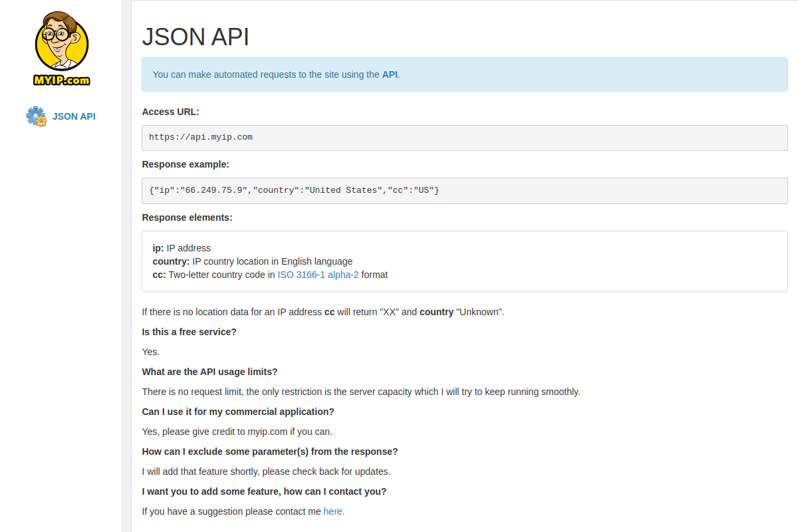Click 'I want you to add some feature' question
The height and width of the screenshot is (532, 798).
[264, 491]
